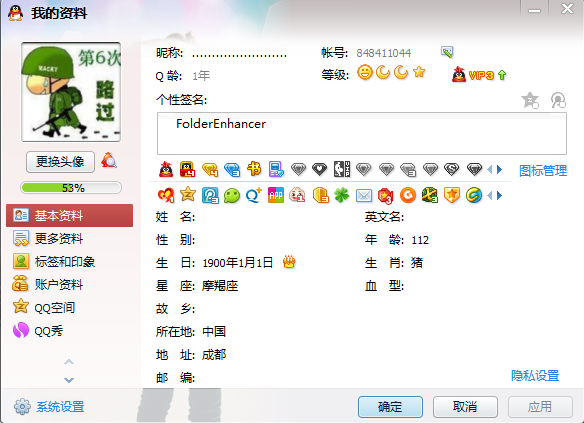Click the pink pet face icon
Image resolution: width=584 pixels, height=423 pixels.
coord(298,195)
